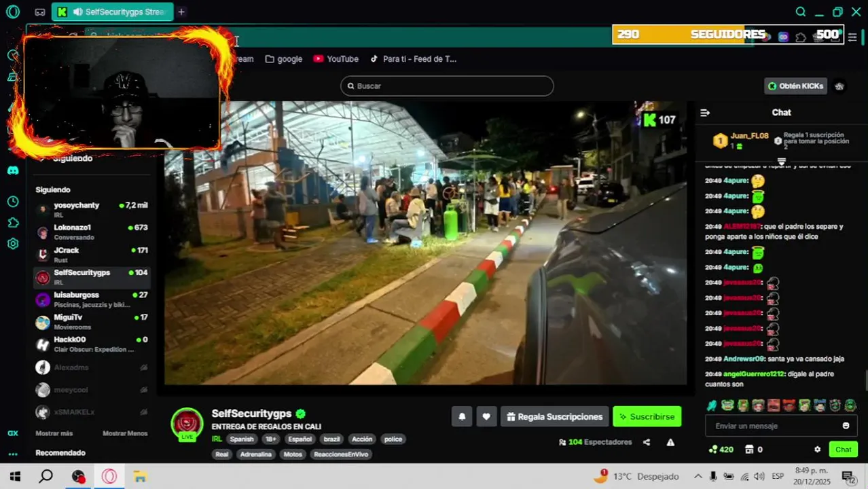Open chat settings gear icon
Image resolution: width=868 pixels, height=489 pixels.
(x=818, y=450)
